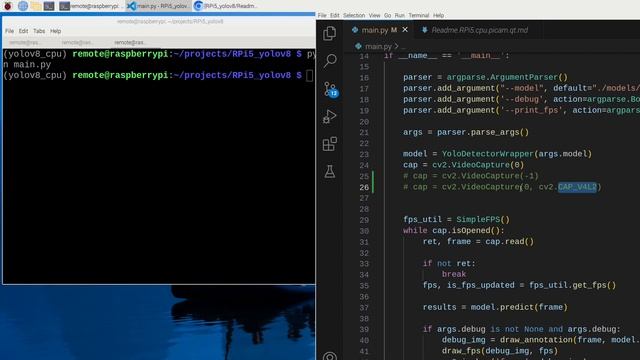Open the terminal window's File menu
The height and width of the screenshot is (360, 640).
[x=9, y=31]
